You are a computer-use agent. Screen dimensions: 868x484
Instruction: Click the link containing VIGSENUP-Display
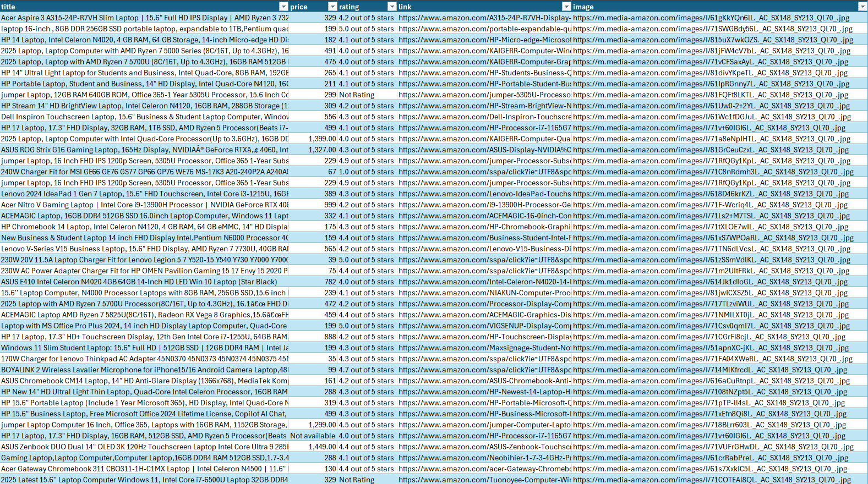pos(485,326)
